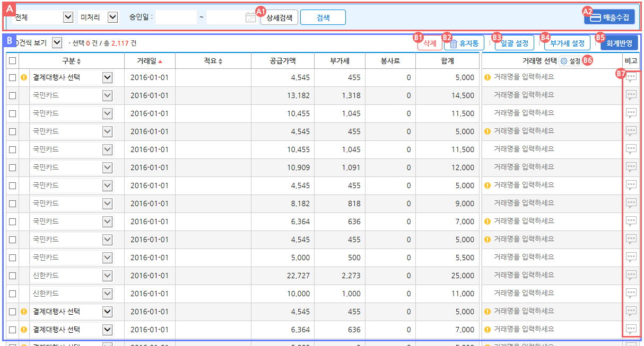The height and width of the screenshot is (346, 644).
Task: Open memo icon for the 25,000 row
Action: (631, 276)
